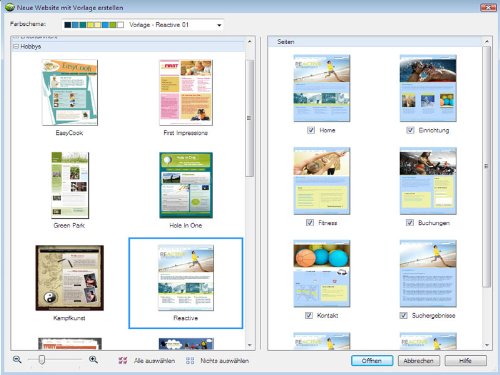This screenshot has width=500, height=375.
Task: Click the template list scrollbar thumb
Action: 250,118
